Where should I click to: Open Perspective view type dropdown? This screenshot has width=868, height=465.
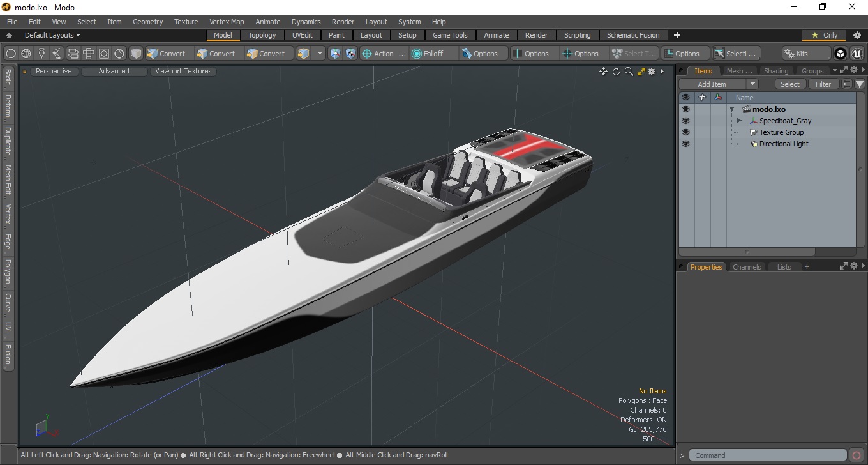[54, 72]
